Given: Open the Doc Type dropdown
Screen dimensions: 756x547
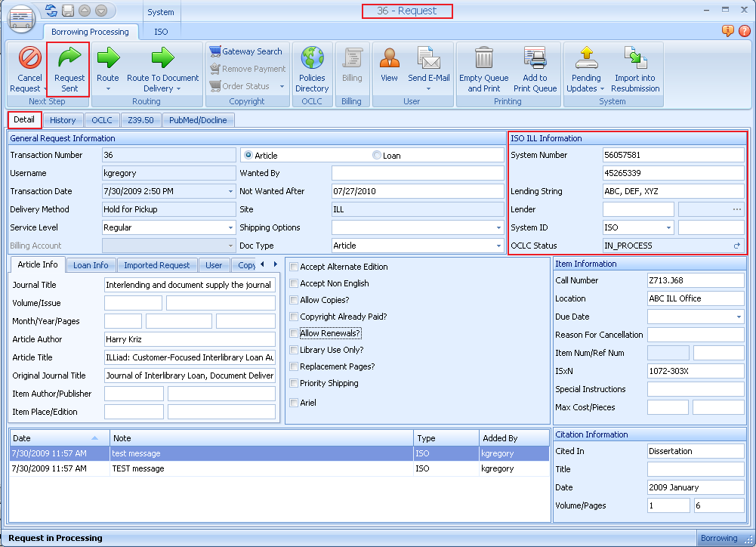Looking at the screenshot, I should (498, 246).
